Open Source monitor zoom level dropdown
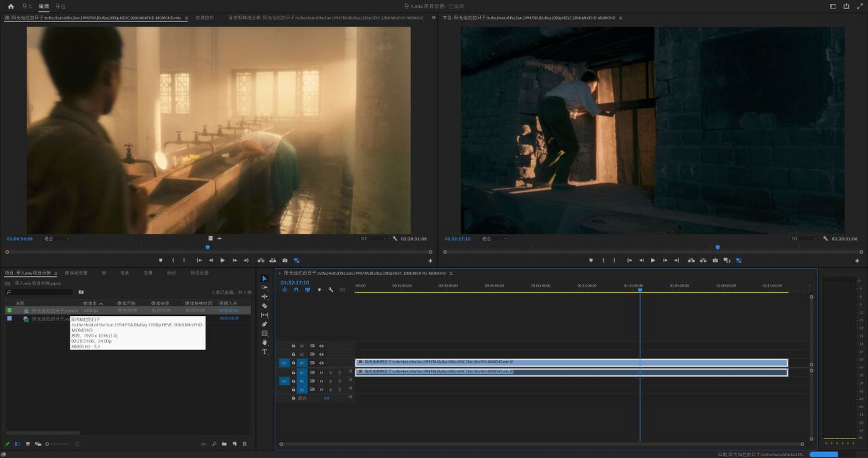 56,239
